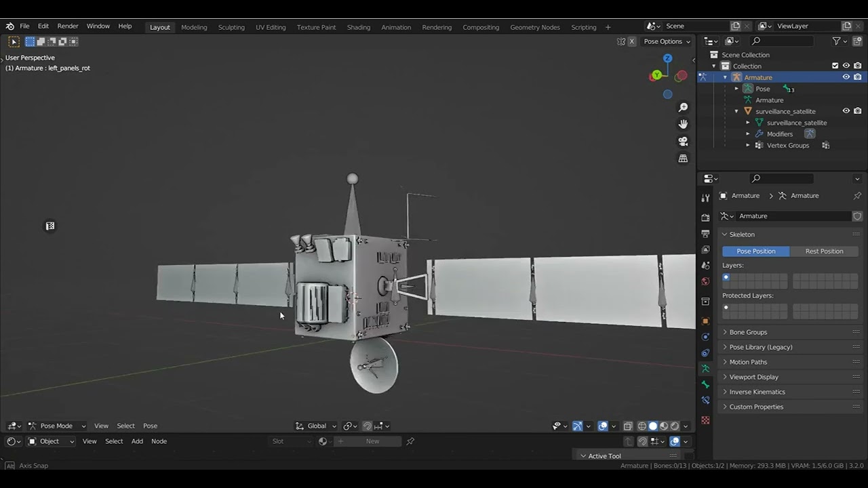
Task: Click the New material button
Action: (366, 441)
